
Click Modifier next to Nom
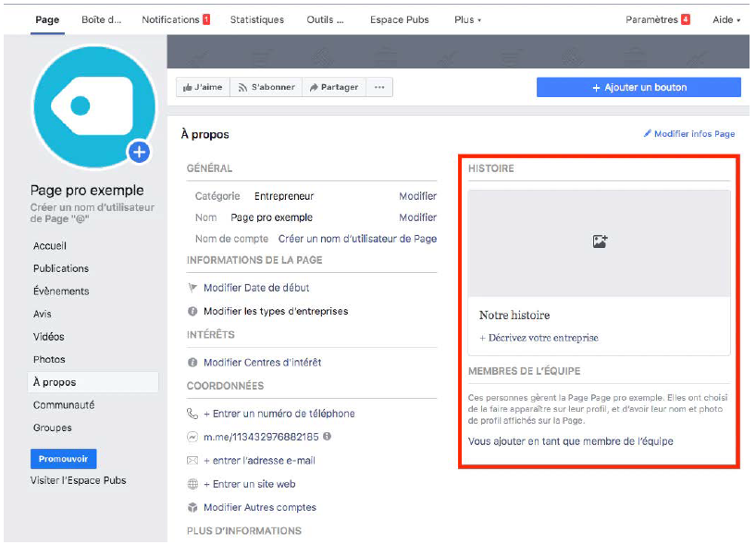pos(417,217)
